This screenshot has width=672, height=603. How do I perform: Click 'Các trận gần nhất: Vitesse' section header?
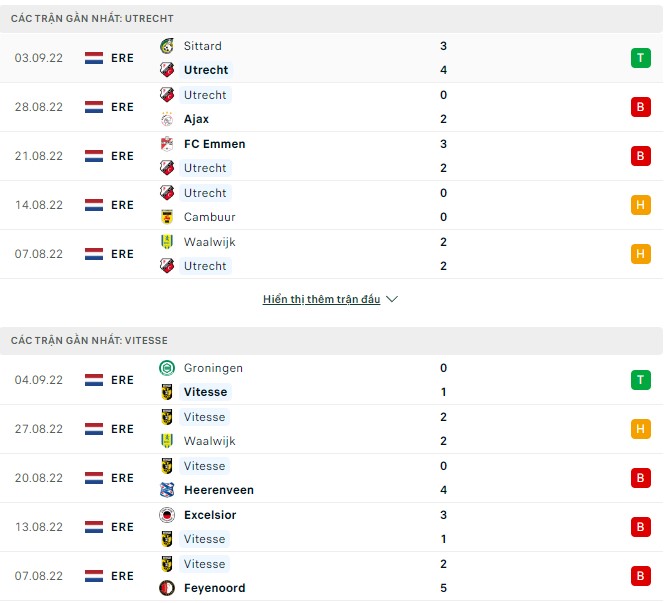91,341
